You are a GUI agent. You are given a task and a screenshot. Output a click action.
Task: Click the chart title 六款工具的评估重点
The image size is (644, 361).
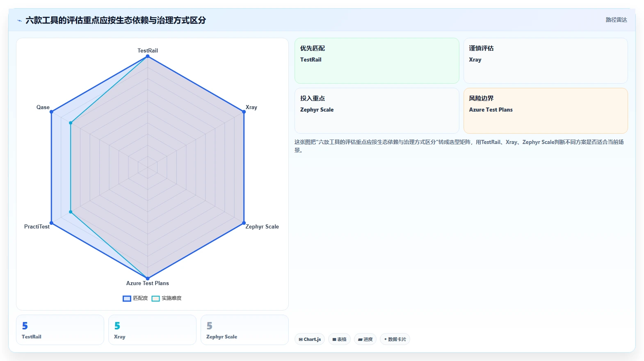coord(116,20)
